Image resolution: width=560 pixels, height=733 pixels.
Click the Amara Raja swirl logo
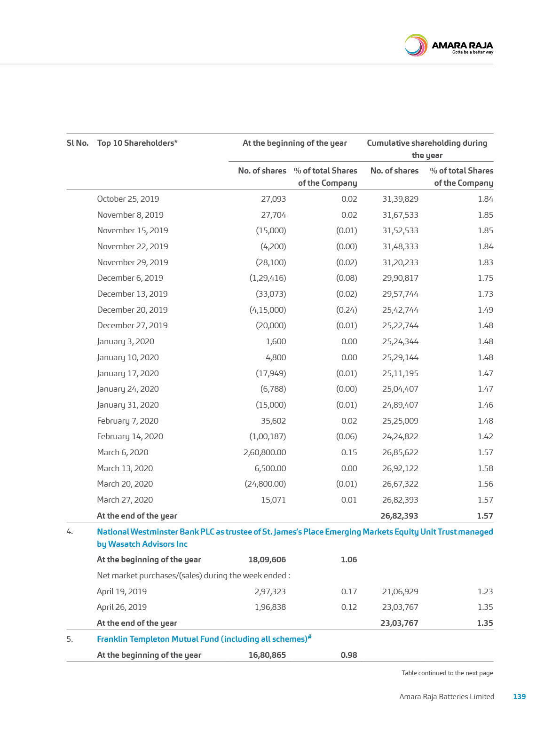(416, 46)
